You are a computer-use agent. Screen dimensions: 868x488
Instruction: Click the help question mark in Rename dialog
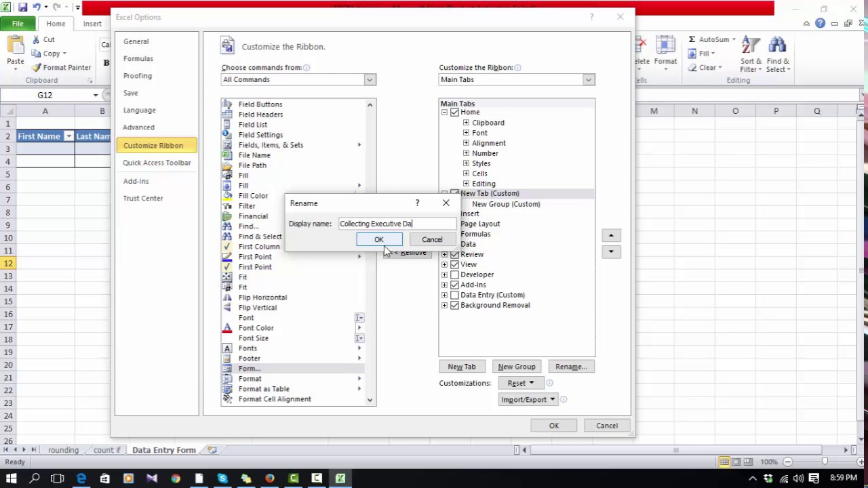tap(417, 203)
